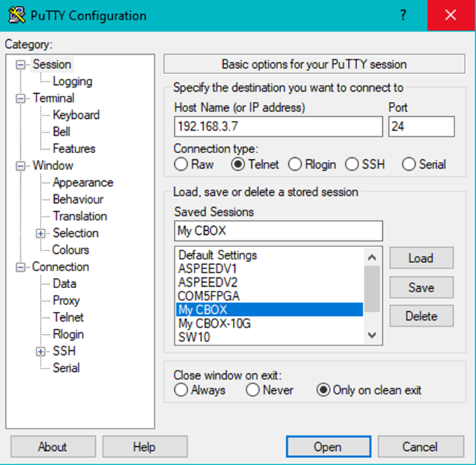The width and height of the screenshot is (476, 465).
Task: Open the Session category
Action: coord(52,64)
